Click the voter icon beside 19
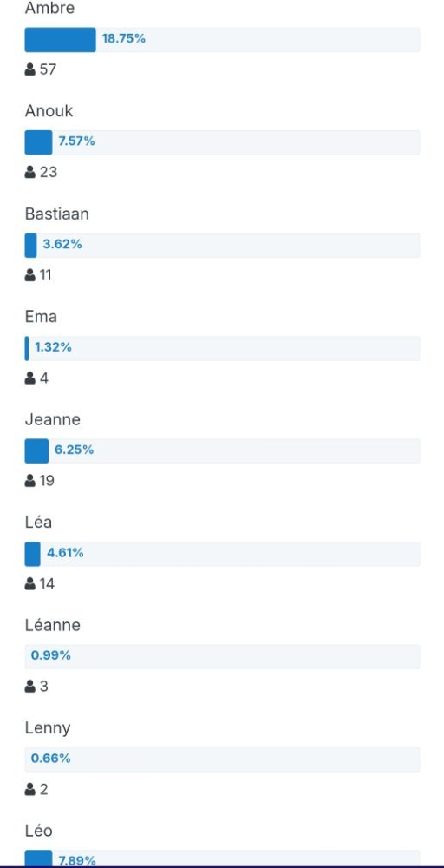The height and width of the screenshot is (868, 444). [x=29, y=481]
